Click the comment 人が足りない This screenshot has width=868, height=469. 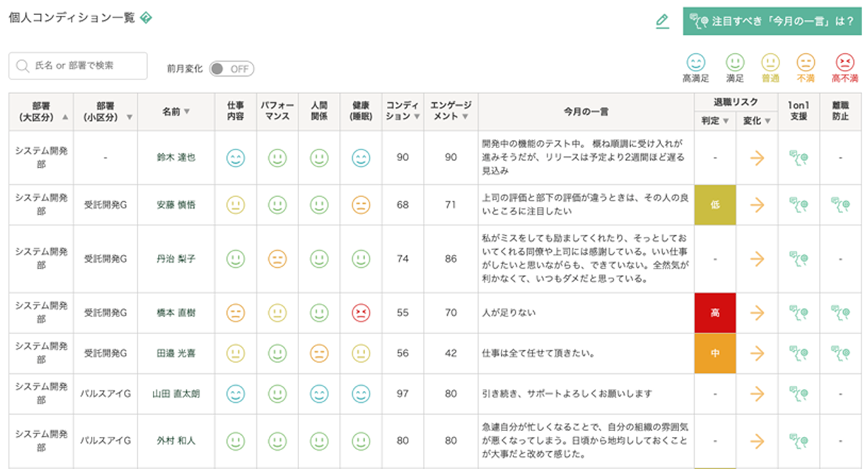pyautogui.click(x=509, y=313)
